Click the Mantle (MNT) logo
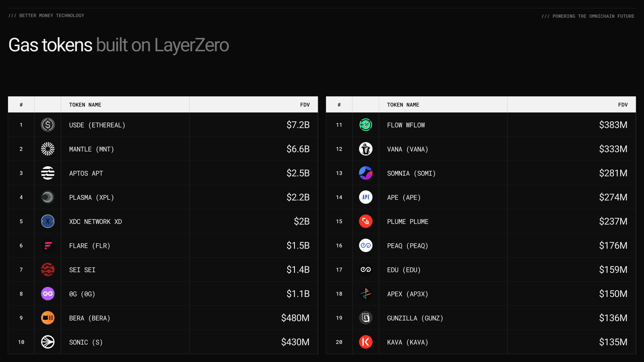644x362 pixels. pyautogui.click(x=47, y=149)
